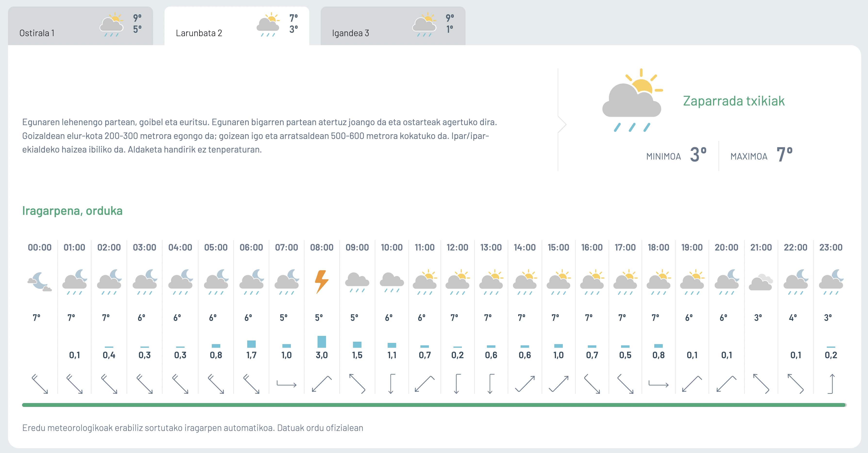This screenshot has height=453, width=868.
Task: Click the MAXIMOA 7° value
Action: pyautogui.click(x=785, y=154)
